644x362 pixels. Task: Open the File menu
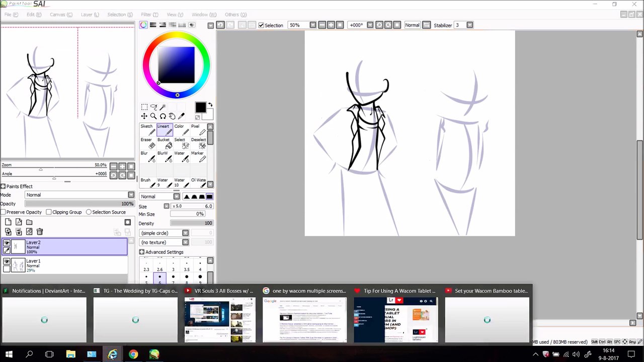[x=11, y=15]
